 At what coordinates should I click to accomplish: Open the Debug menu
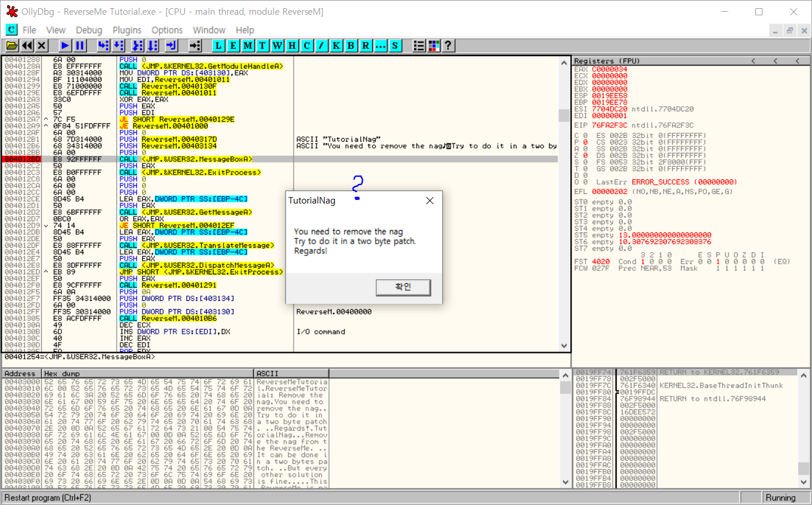tap(89, 30)
